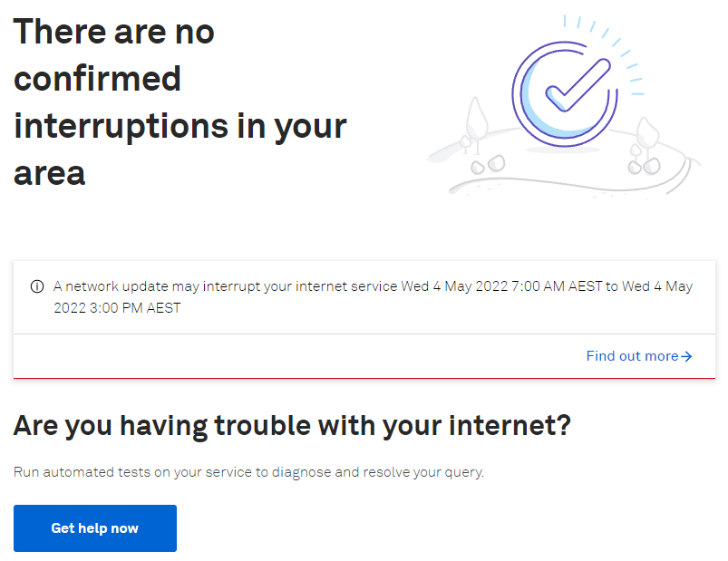Click the small bushes left of the checkmark

click(488, 164)
